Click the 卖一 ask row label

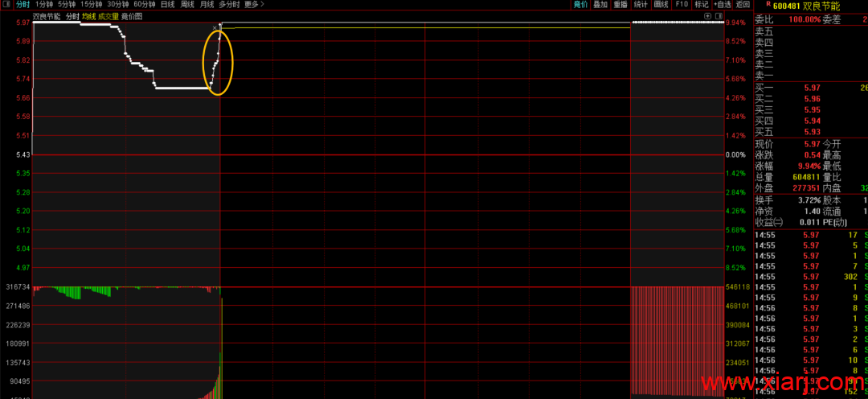[764, 76]
